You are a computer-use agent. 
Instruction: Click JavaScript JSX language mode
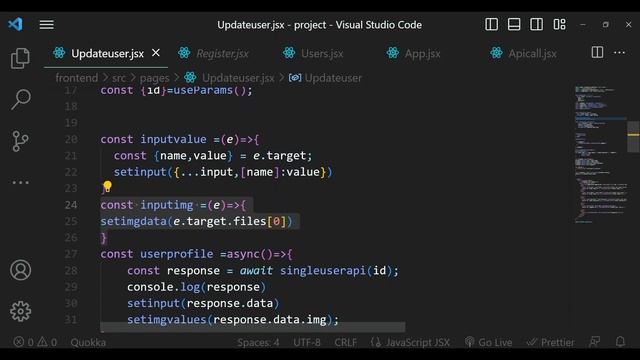410,342
